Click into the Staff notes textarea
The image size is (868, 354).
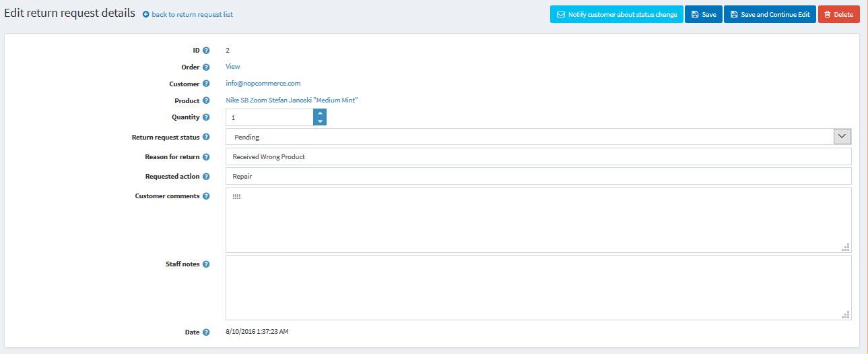538,288
